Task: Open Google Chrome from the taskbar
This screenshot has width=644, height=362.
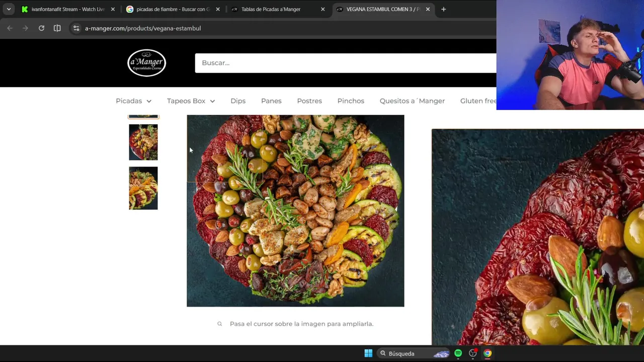Action: point(488,353)
